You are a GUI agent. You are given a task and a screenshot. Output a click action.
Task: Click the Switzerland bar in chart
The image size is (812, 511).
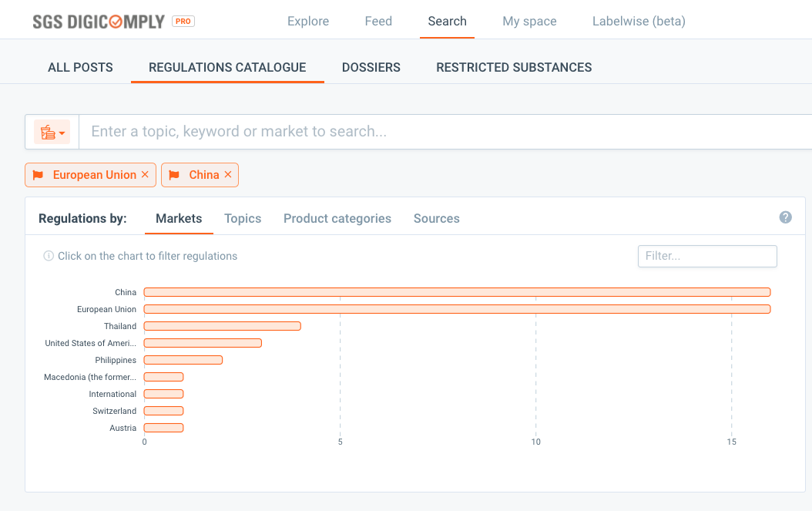click(163, 411)
